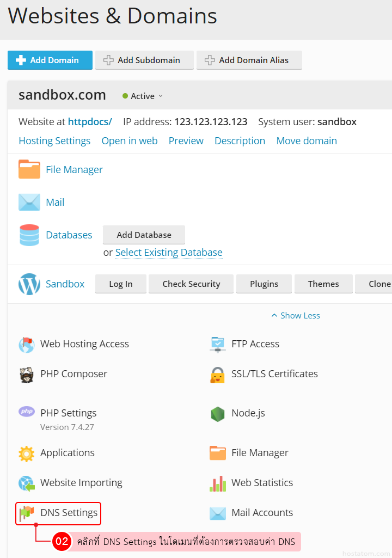Open the PHP Composer icon
The width and height of the screenshot is (392, 558).
[27, 375]
